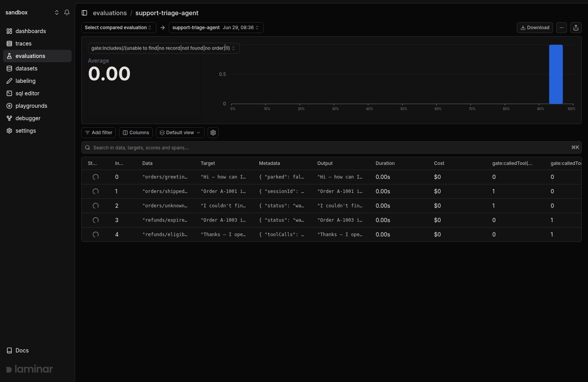Open support-triage-agent Jun 29 run dropdown

coord(216,28)
